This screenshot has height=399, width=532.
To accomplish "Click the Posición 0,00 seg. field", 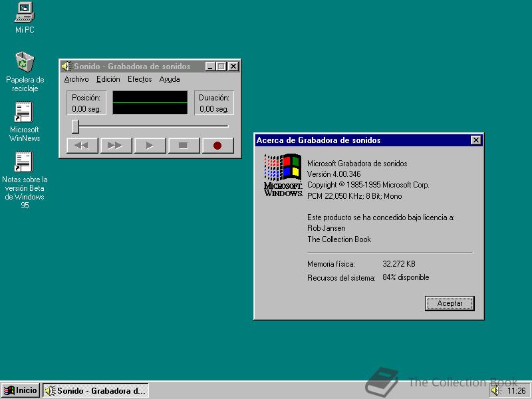I will [86, 103].
